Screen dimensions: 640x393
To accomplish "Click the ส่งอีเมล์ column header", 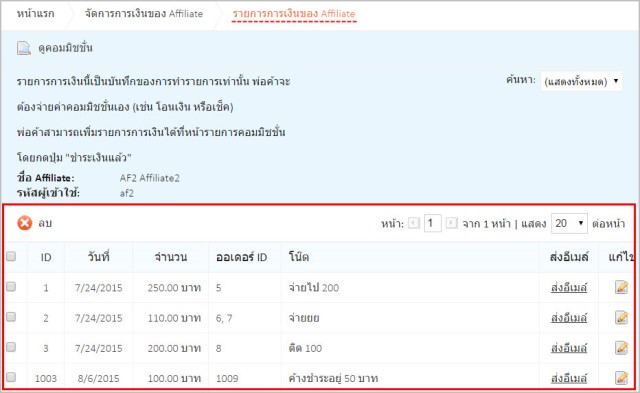I will 569,257.
